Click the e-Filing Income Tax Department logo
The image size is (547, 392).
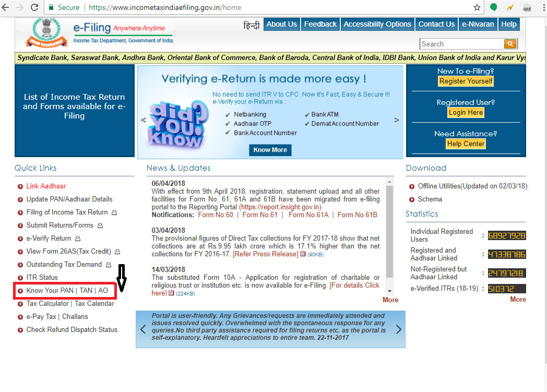pos(99,32)
